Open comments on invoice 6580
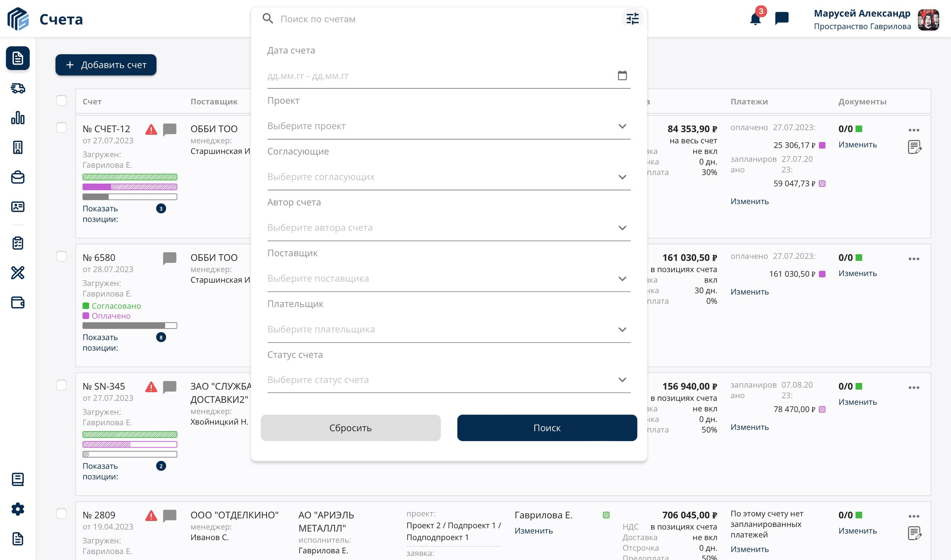 (x=169, y=258)
